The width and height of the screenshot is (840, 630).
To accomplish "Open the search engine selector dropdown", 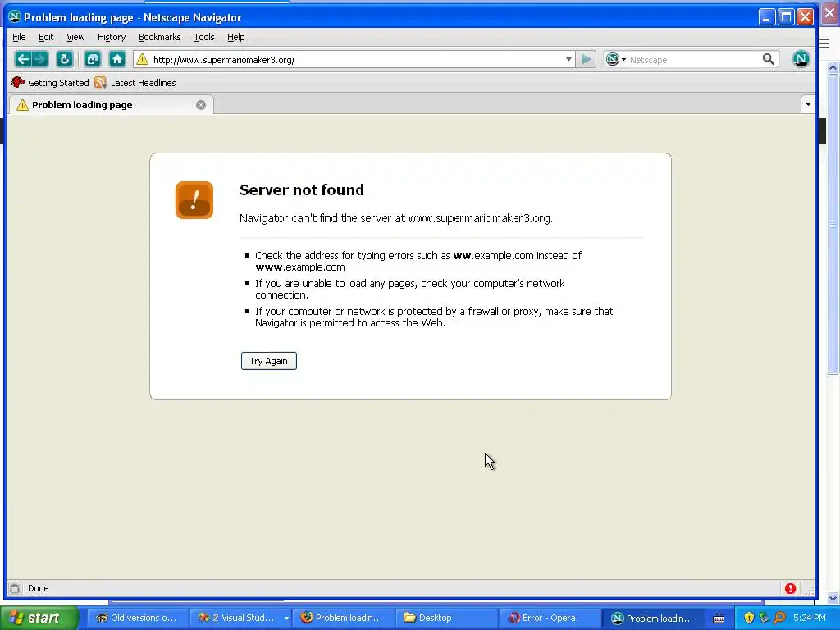I will [x=616, y=59].
